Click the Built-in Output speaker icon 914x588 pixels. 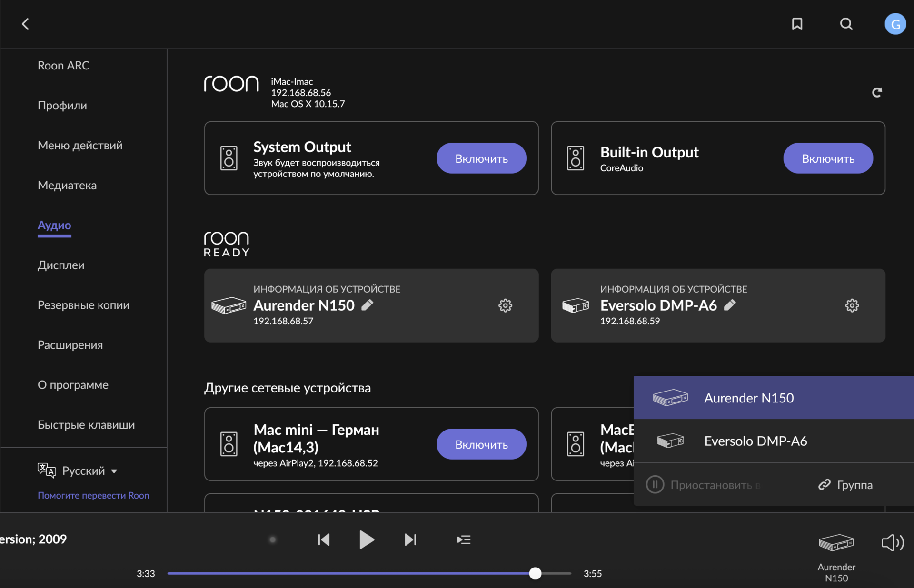(576, 158)
